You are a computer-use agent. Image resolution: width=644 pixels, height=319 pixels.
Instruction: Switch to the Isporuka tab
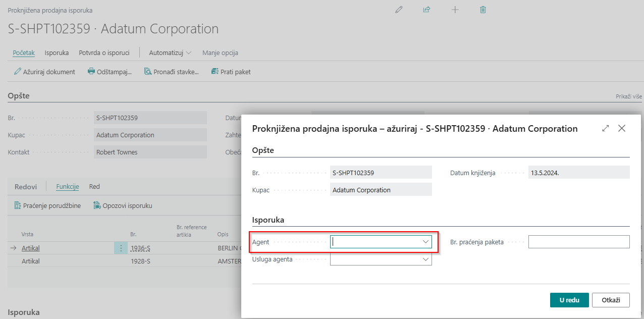57,52
